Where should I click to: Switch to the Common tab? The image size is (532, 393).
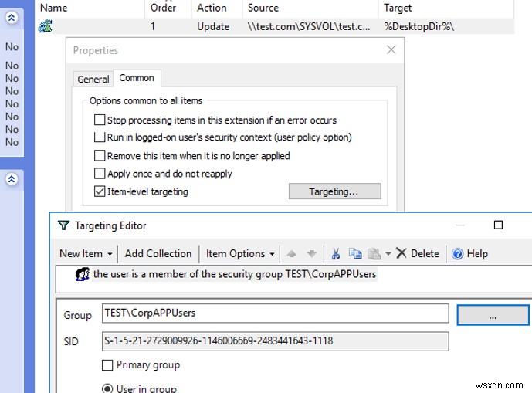point(137,78)
